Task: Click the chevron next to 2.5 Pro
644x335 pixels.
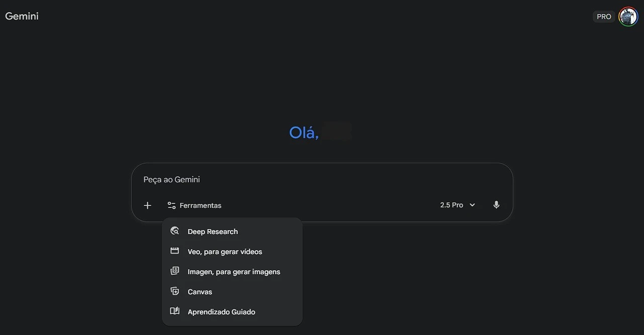Action: [472, 205]
